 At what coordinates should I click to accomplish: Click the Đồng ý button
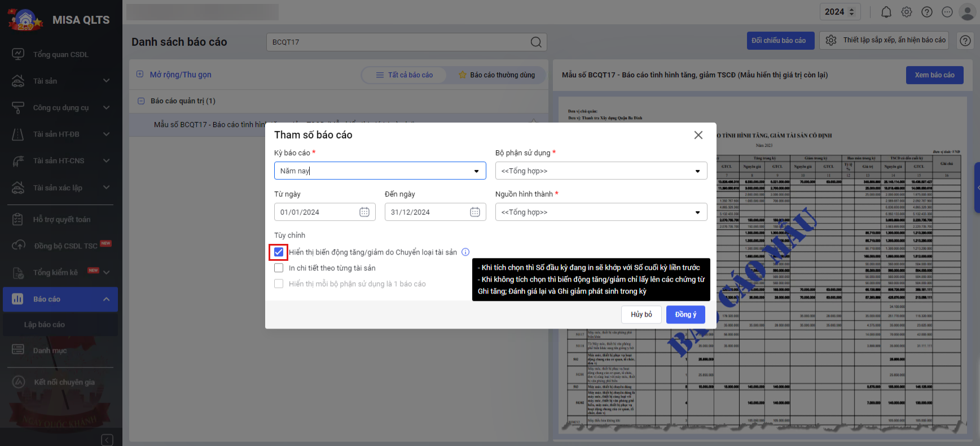tap(685, 314)
